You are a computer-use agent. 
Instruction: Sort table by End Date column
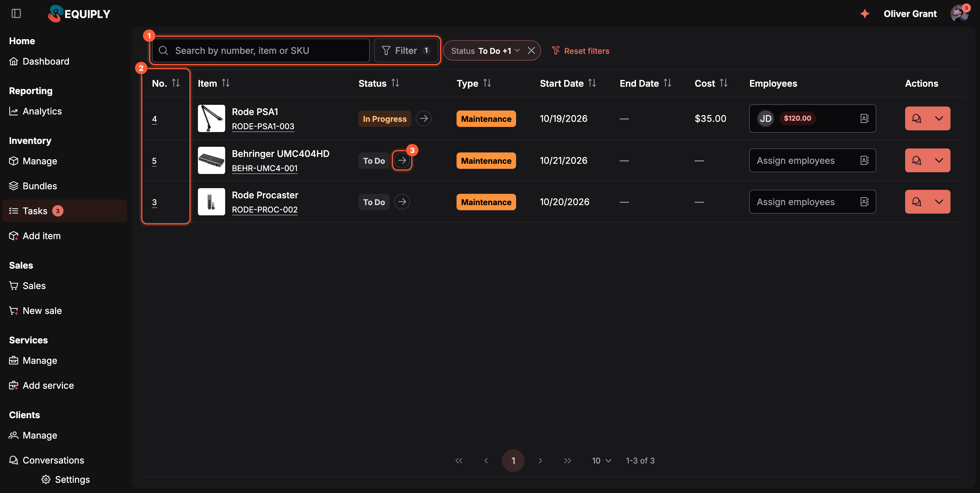coord(667,83)
